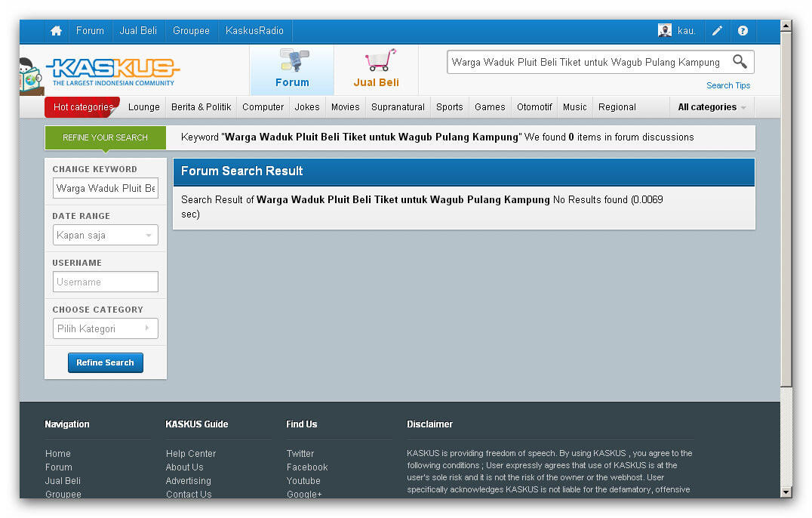Open the Berita & Politik category
The width and height of the screenshot is (812, 518).
(201, 107)
